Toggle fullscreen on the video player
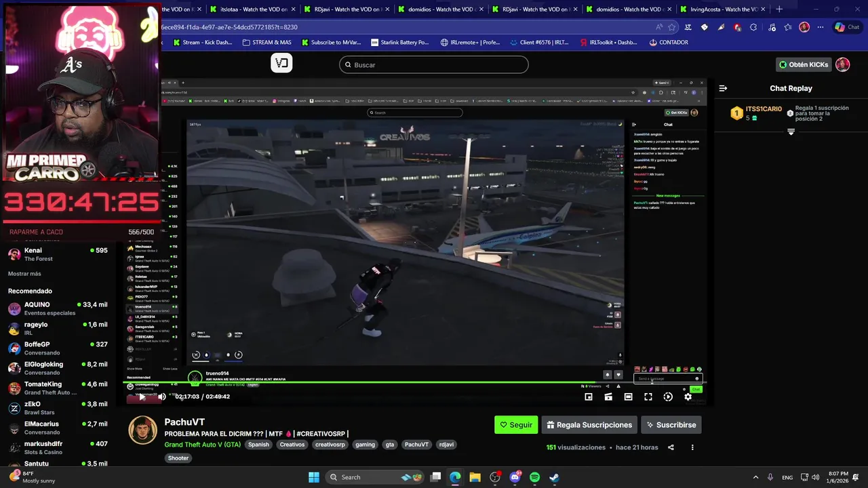868x488 pixels. point(648,396)
